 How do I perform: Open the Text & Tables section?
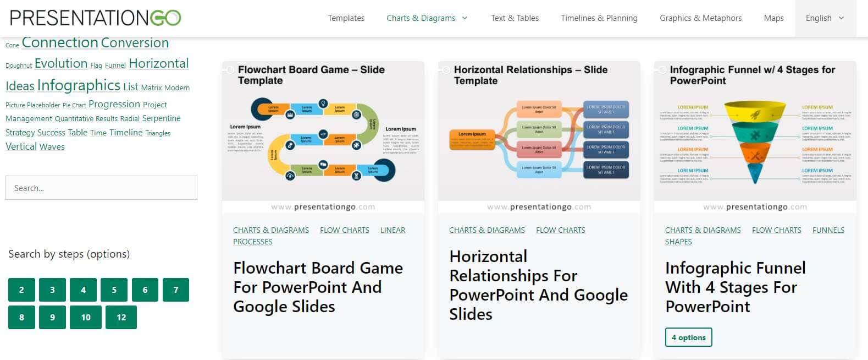515,18
